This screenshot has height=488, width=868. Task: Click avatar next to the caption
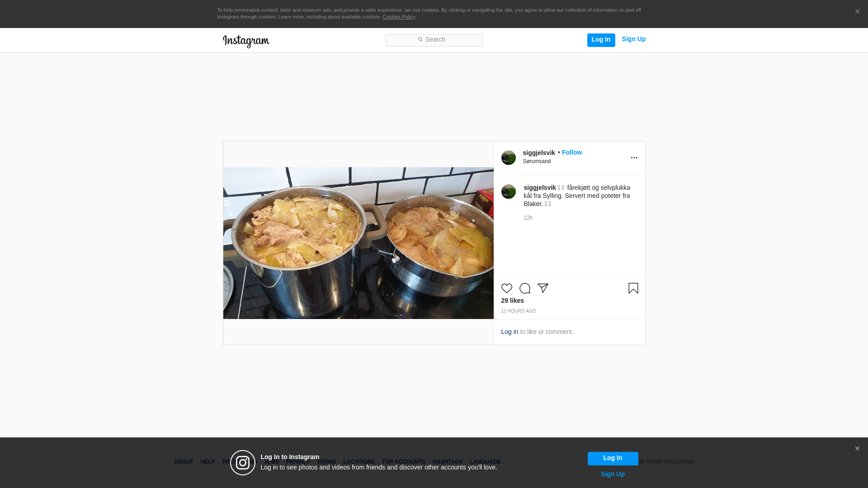(x=508, y=192)
